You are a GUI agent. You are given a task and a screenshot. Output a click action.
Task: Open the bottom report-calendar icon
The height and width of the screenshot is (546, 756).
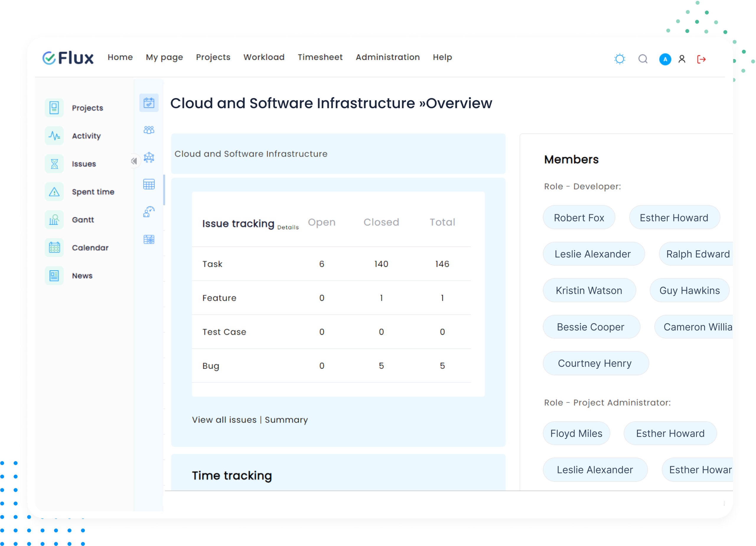pos(149,239)
